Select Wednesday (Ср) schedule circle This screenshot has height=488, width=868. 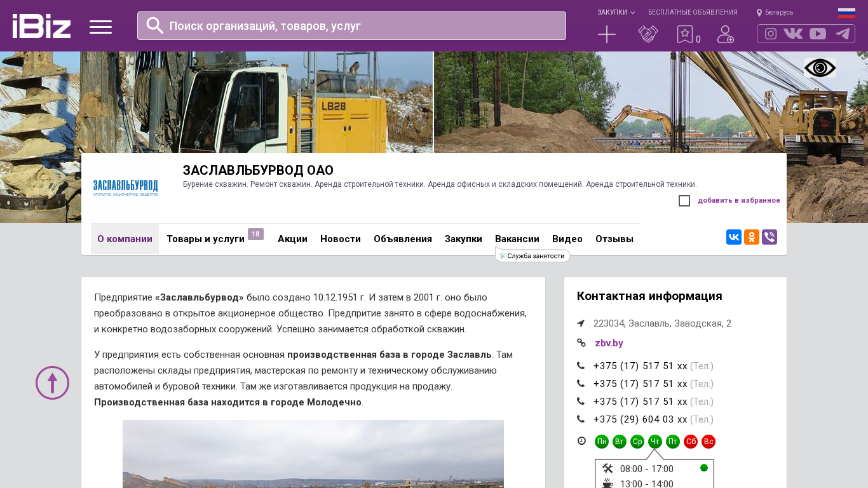(x=637, y=442)
